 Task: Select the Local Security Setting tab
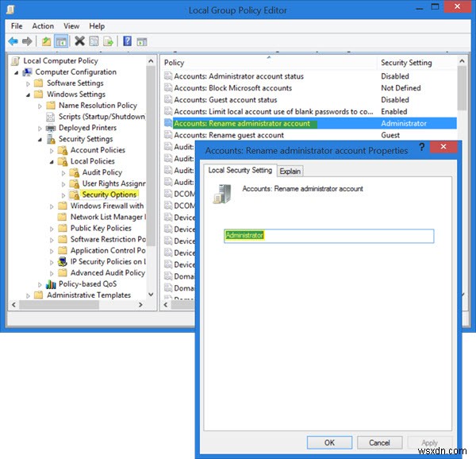240,170
